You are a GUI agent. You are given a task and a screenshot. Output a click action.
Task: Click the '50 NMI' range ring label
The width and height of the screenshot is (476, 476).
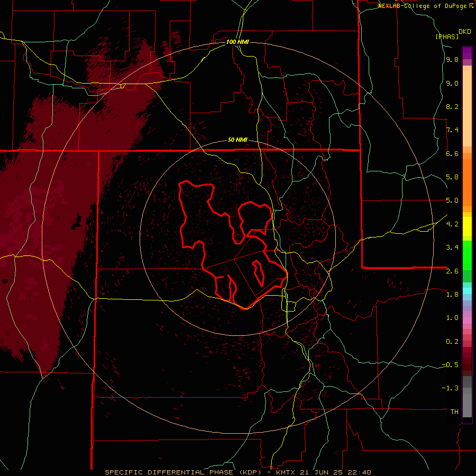pyautogui.click(x=237, y=140)
